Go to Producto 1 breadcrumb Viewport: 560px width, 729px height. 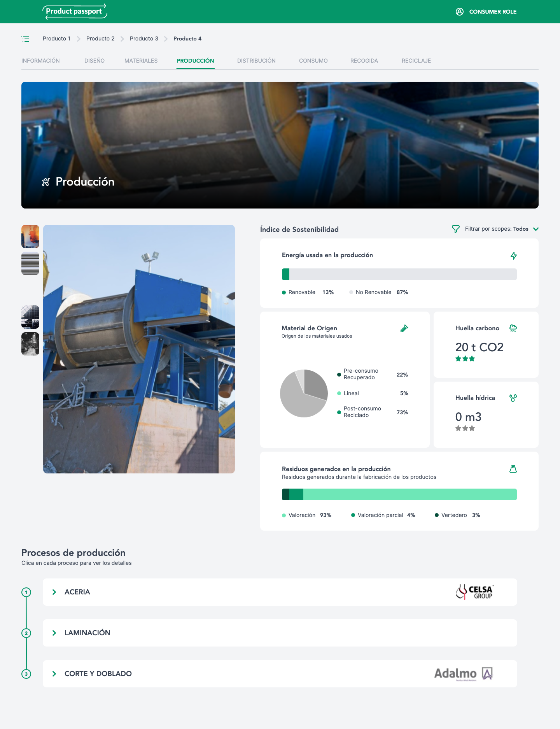click(x=56, y=39)
